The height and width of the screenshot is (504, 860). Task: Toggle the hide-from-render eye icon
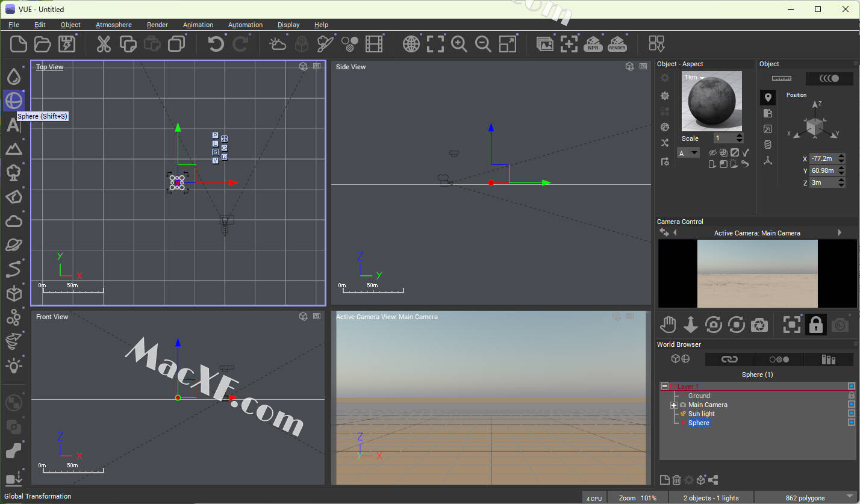click(712, 153)
